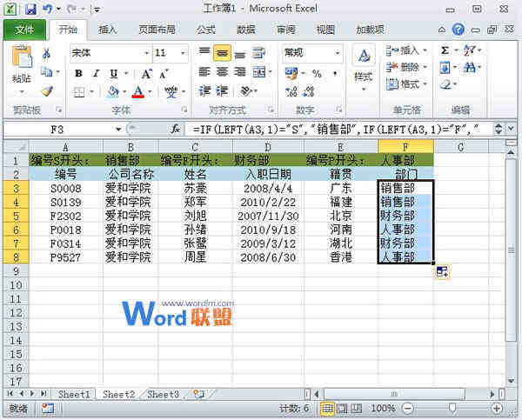Switch to the 页面布局 tab
The image size is (522, 420).
click(157, 30)
